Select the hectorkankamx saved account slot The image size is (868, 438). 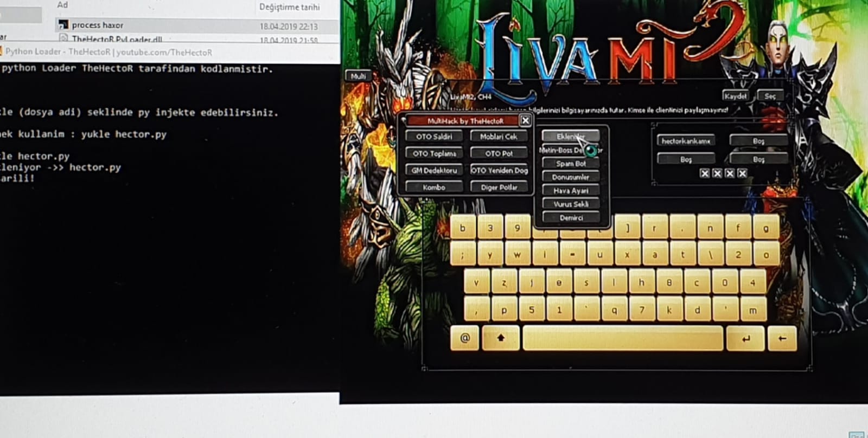(x=686, y=141)
